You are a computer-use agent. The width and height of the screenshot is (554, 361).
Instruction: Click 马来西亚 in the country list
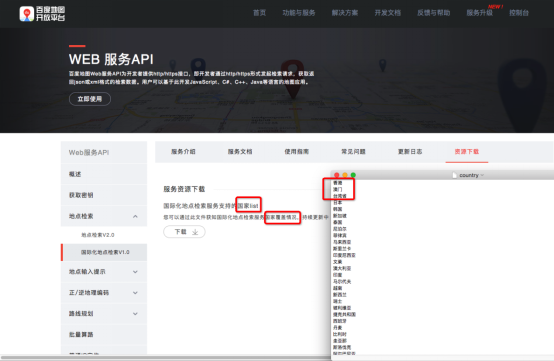(x=342, y=242)
